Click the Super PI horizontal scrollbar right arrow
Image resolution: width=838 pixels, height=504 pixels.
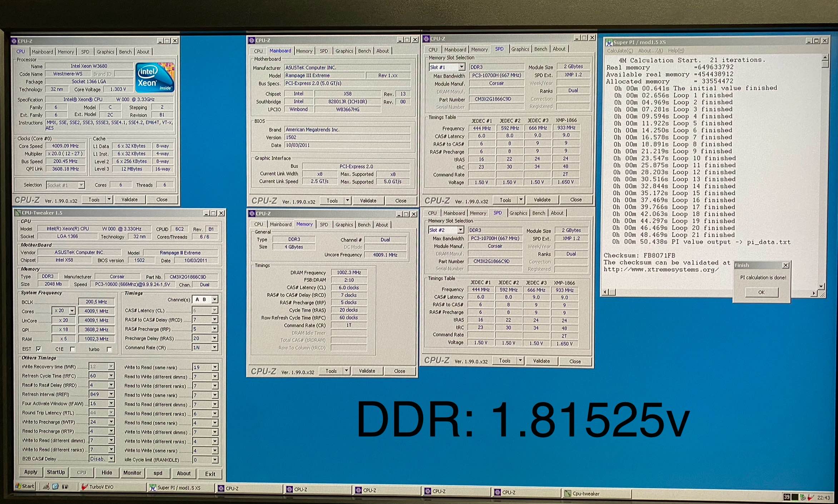click(814, 293)
